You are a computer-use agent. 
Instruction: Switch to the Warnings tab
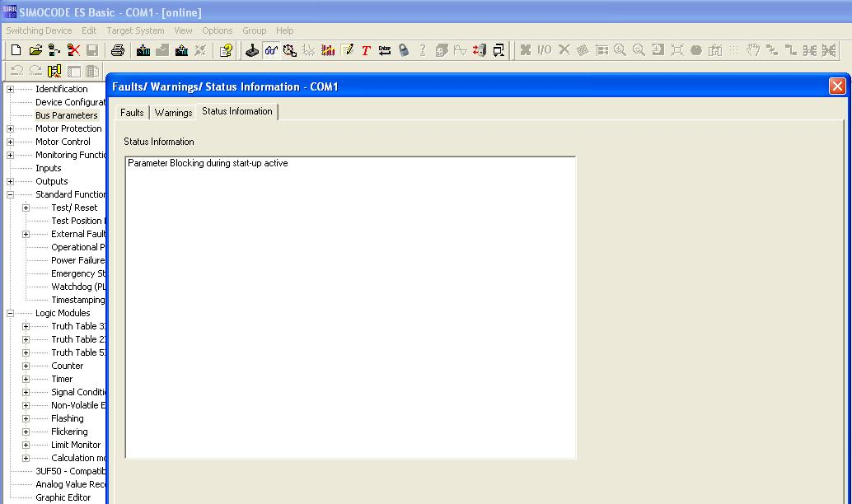point(173,113)
